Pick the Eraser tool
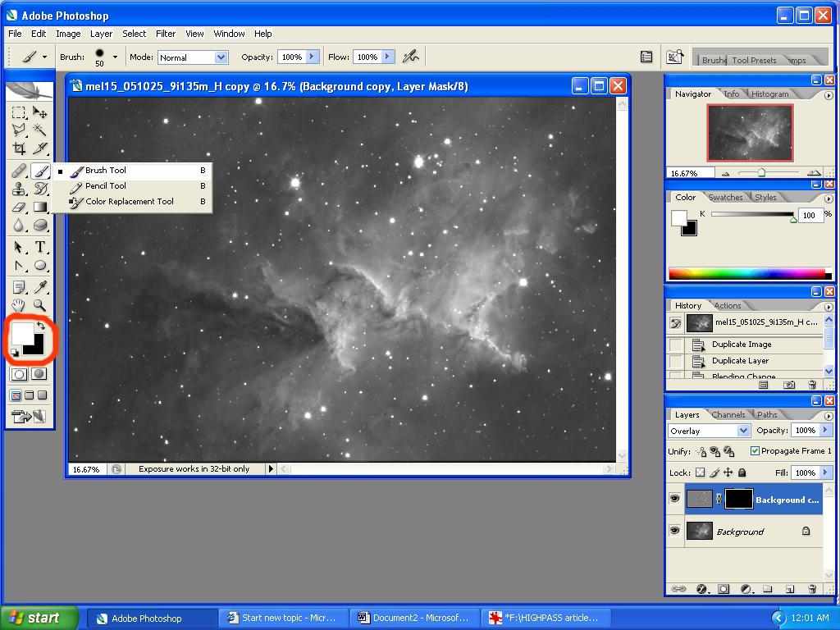Screen dimensions: 840x630 click(x=19, y=207)
